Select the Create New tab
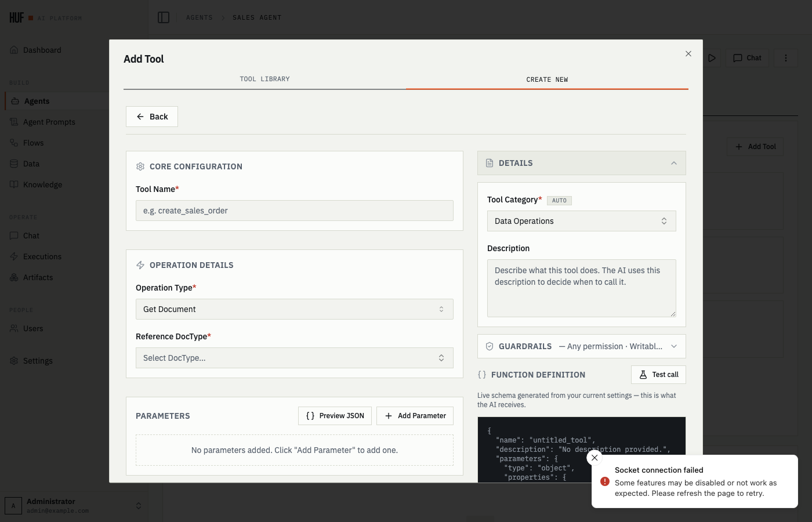Viewport: 812px width, 522px height. [x=547, y=79]
